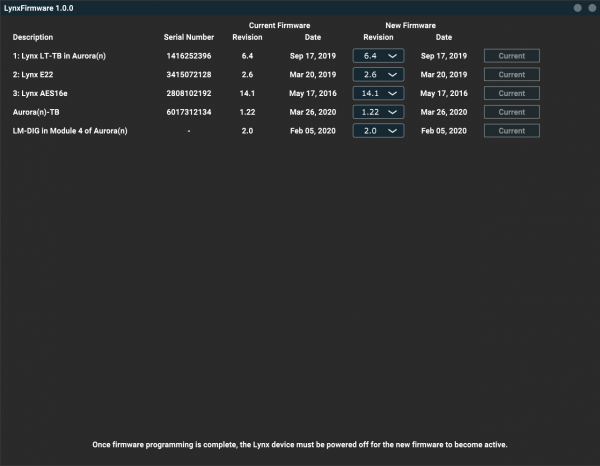600x466 pixels.
Task: Select the 'Aurora(n)-TB' description
Action: click(36, 112)
